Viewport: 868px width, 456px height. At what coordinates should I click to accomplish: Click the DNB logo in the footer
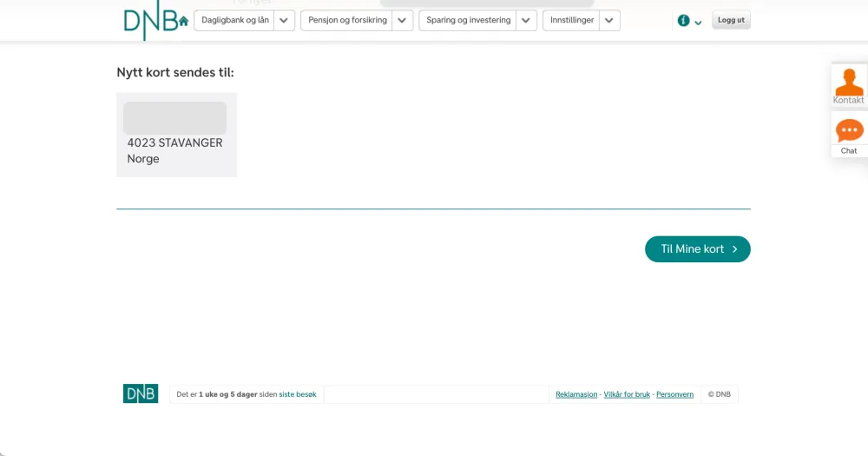[141, 393]
